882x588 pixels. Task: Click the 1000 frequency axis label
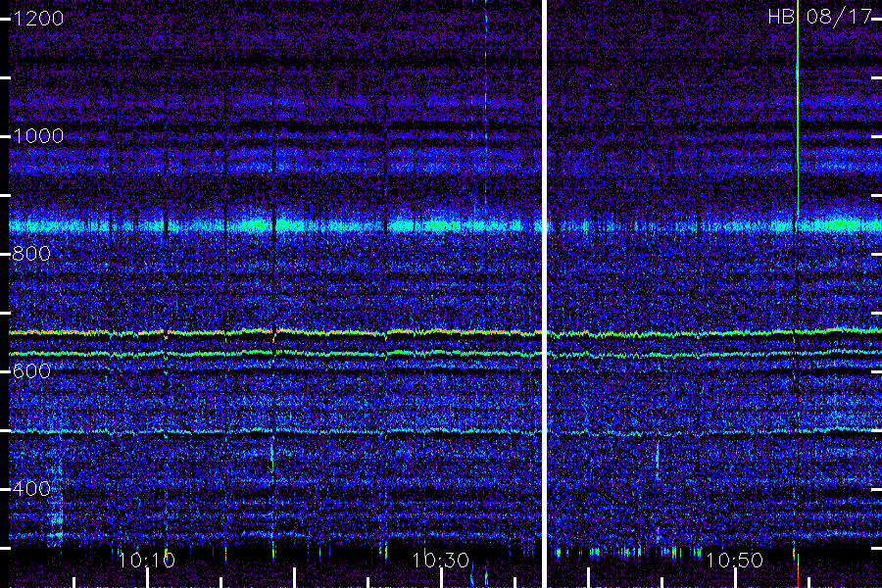point(38,136)
